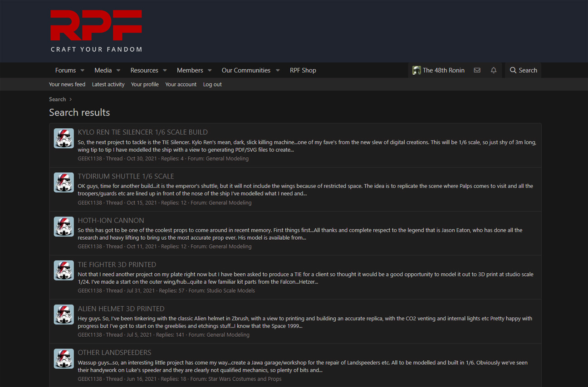Go to RPF Shop

pos(303,70)
